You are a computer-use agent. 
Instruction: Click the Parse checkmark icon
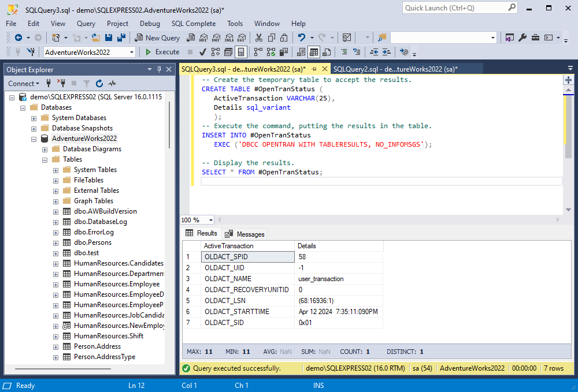tap(202, 52)
